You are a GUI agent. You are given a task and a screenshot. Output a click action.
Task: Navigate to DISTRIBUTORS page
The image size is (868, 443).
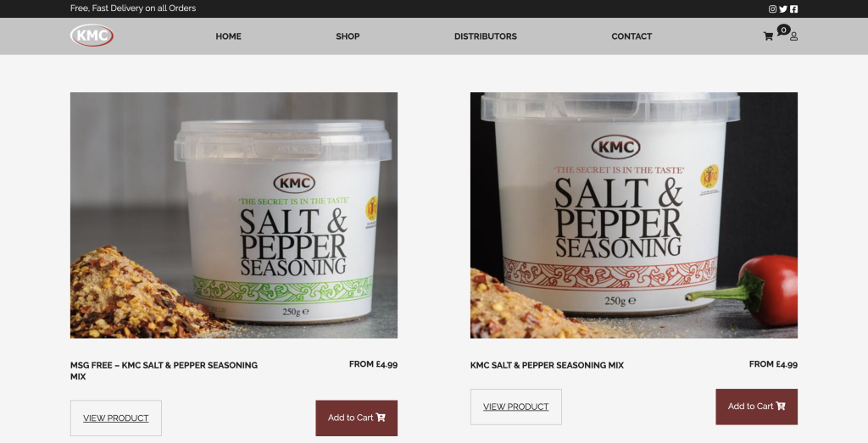click(486, 36)
